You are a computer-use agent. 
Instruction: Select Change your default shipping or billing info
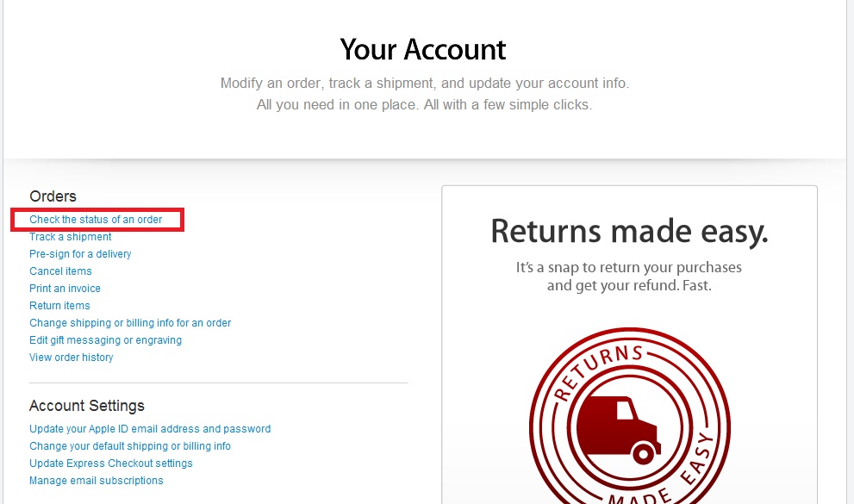(130, 445)
